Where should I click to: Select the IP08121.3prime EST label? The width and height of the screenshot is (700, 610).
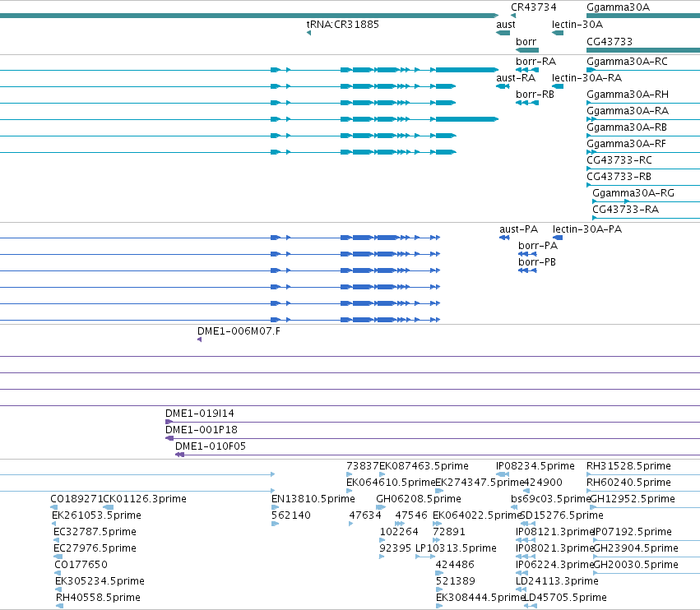click(554, 533)
